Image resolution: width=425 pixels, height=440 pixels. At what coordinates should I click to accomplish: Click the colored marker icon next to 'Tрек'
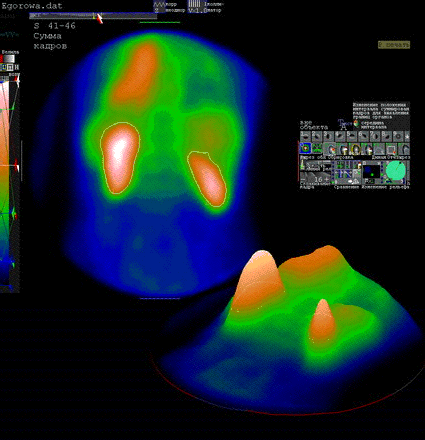[356, 123]
